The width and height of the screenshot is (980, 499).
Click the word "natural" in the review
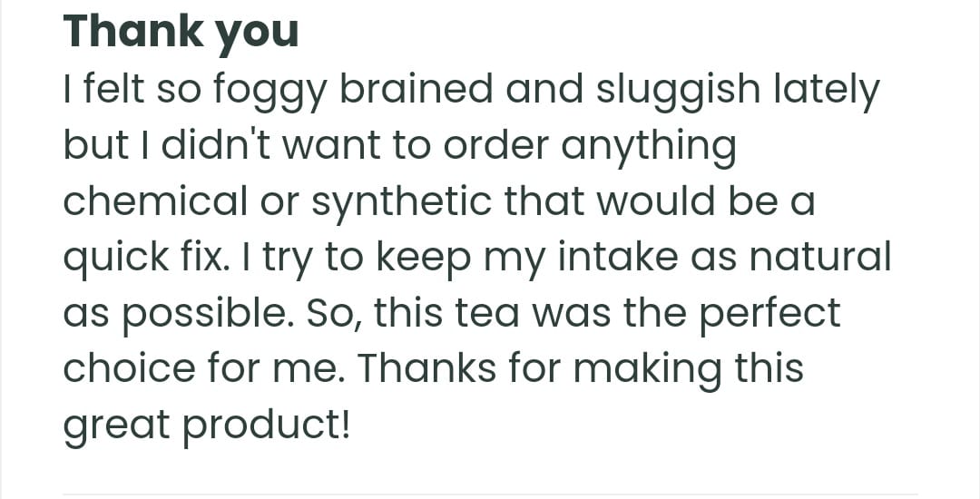point(822,257)
